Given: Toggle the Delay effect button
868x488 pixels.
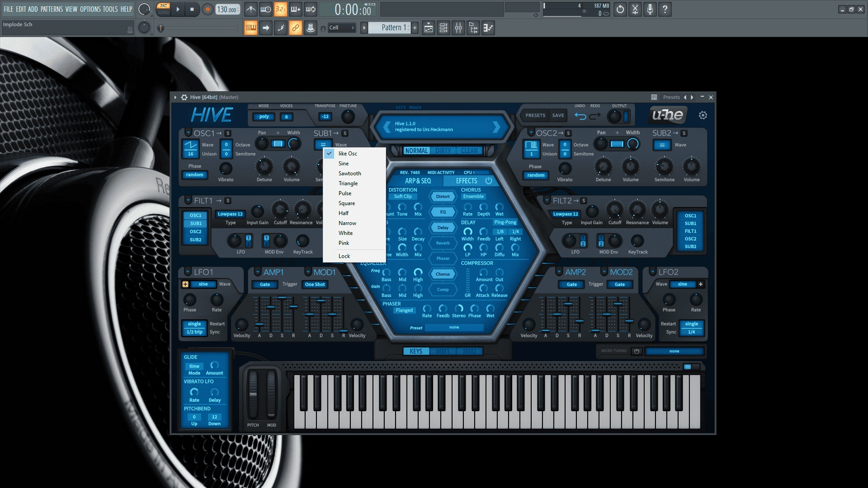Looking at the screenshot, I should pyautogui.click(x=443, y=228).
